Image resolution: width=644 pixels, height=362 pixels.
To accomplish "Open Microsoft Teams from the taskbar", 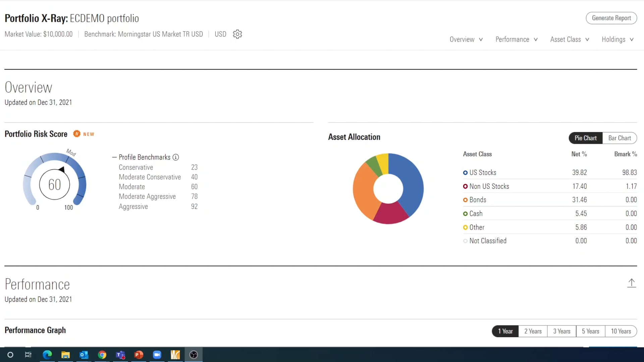I will (x=120, y=355).
